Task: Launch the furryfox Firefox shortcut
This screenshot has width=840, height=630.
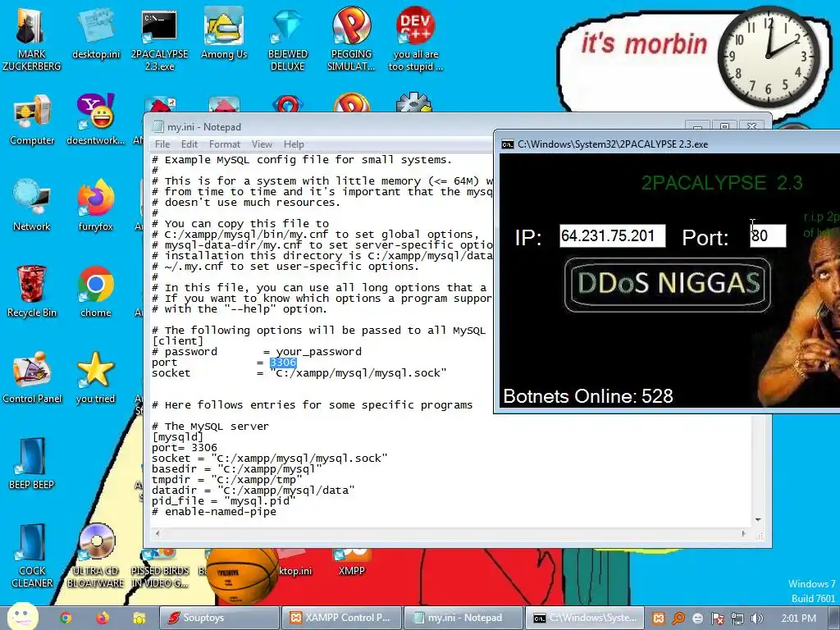Action: [95, 206]
